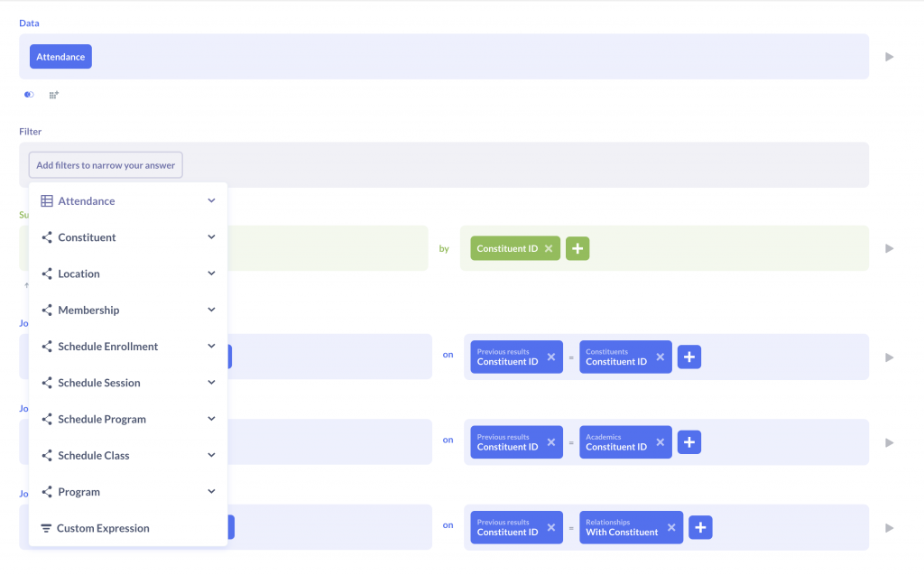The height and width of the screenshot is (575, 924).
Task: Expand the Schedule Class chevron
Action: (211, 455)
